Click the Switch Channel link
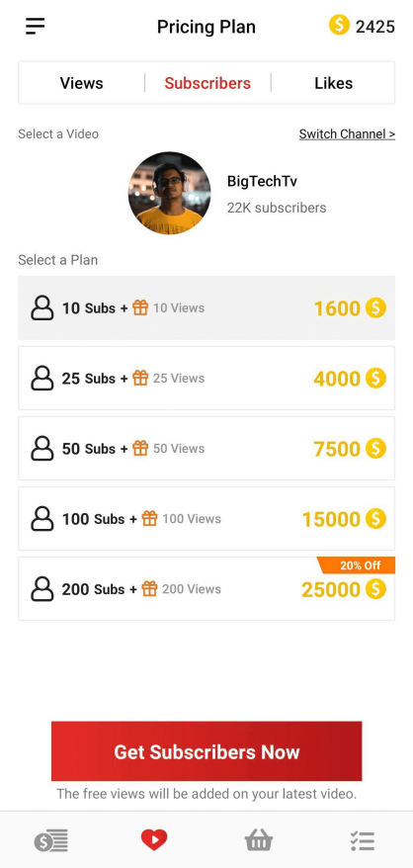Screen dimensions: 413x868 (x=347, y=134)
